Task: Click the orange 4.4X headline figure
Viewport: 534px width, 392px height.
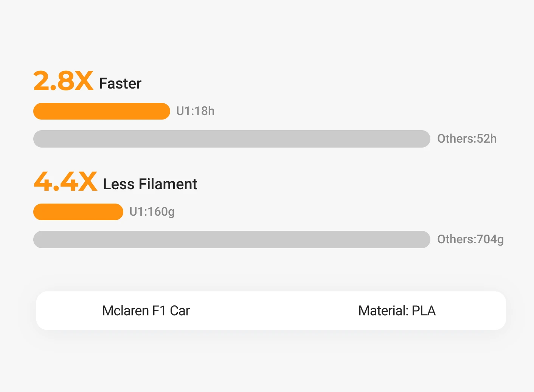Action: [x=65, y=182]
